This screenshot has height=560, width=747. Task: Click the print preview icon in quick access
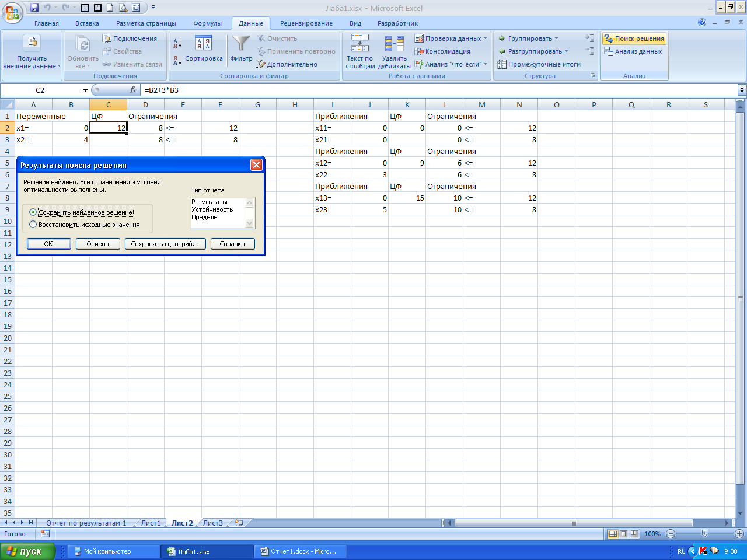click(123, 8)
